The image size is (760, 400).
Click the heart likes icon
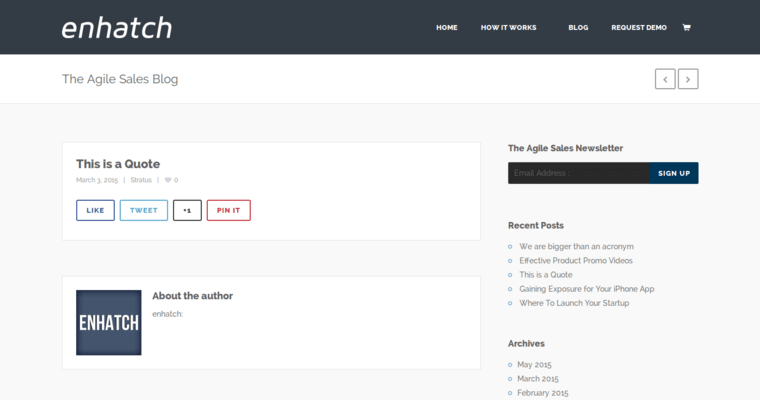(168, 180)
